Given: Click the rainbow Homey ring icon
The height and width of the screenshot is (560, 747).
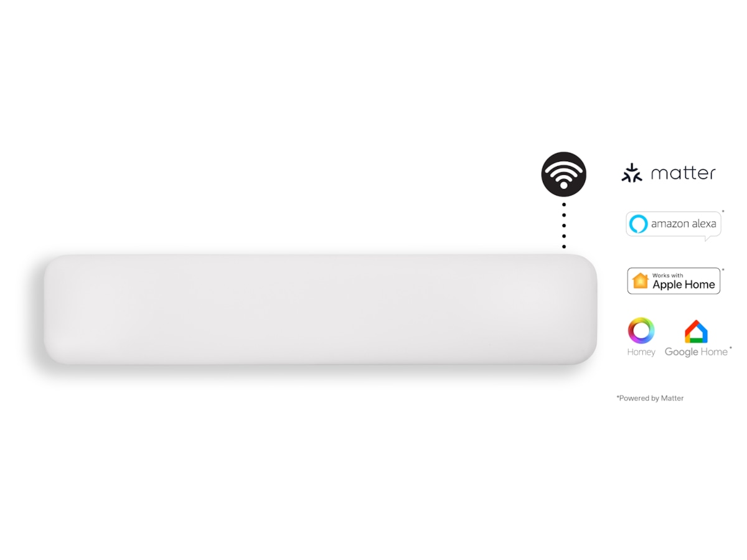Looking at the screenshot, I should coord(641,330).
